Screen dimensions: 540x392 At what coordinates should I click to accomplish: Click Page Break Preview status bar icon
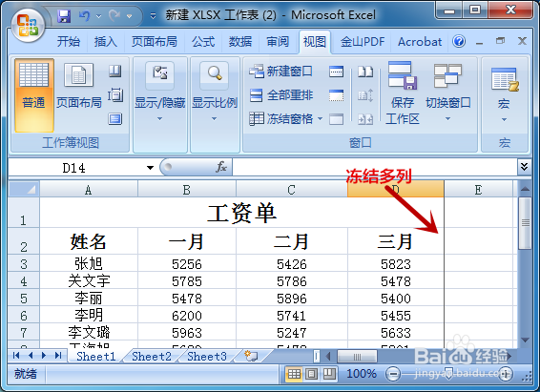329,374
